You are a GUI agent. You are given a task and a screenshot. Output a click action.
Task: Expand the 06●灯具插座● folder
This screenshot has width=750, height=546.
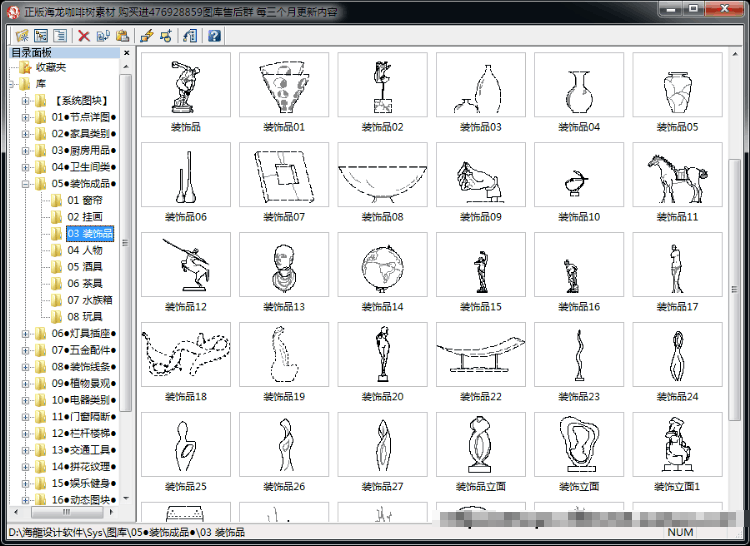click(x=25, y=334)
